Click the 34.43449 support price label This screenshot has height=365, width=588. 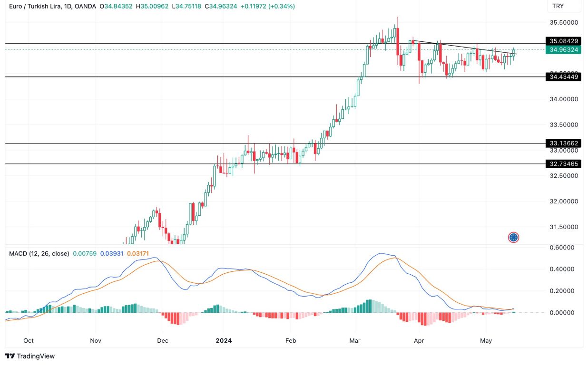coord(563,77)
